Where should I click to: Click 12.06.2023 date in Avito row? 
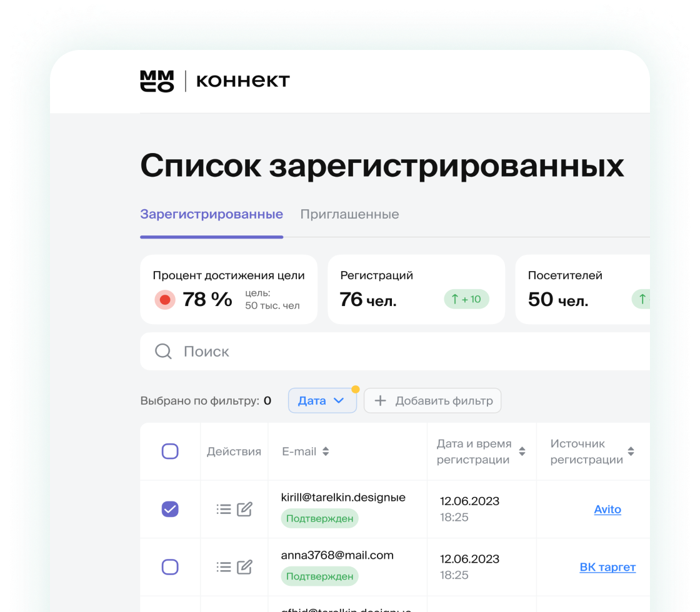coord(469,501)
